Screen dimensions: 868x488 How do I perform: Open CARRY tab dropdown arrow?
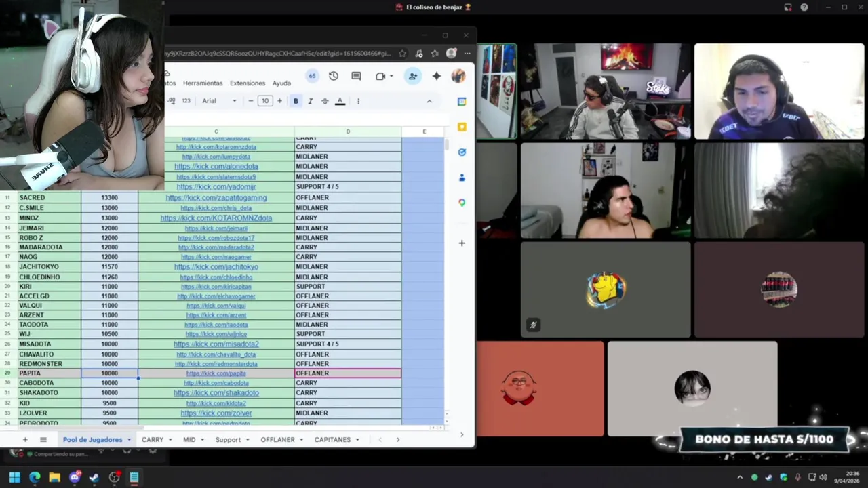[x=170, y=440]
